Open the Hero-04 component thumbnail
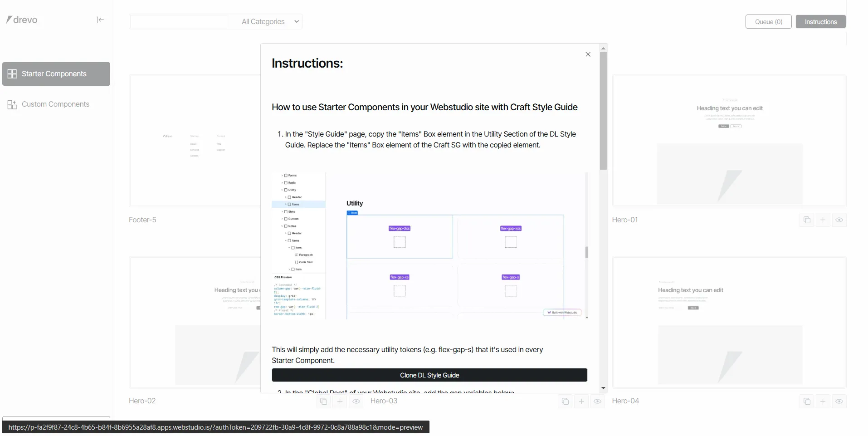The height and width of the screenshot is (436, 868). click(729, 323)
